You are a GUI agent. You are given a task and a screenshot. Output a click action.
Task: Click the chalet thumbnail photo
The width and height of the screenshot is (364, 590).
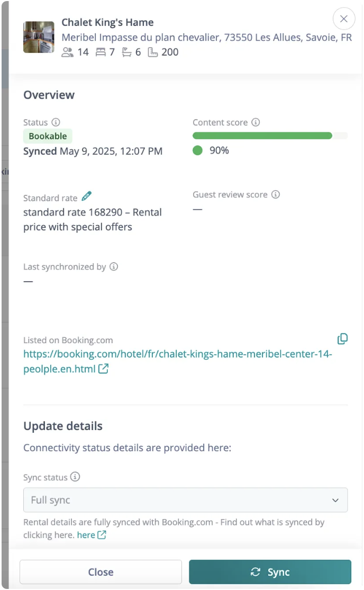pyautogui.click(x=39, y=37)
